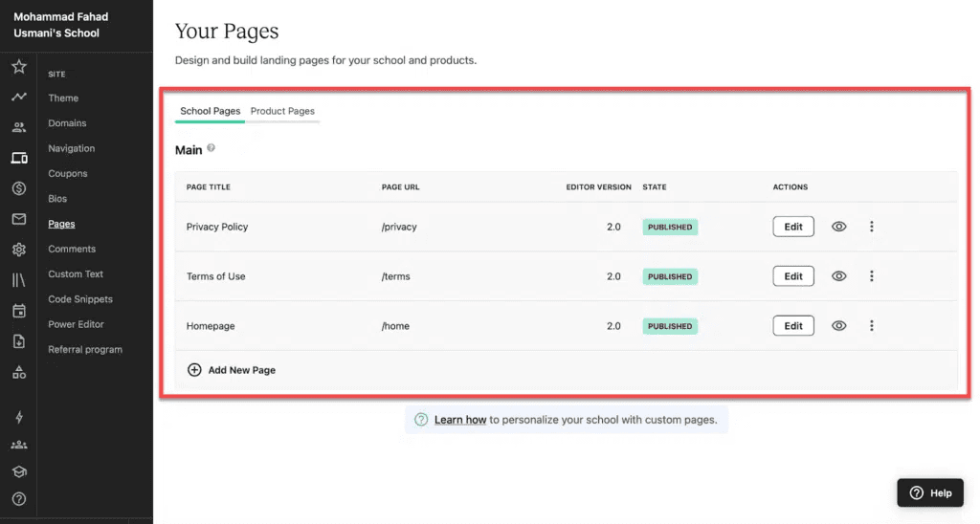Click the PAGE TITLE column header
This screenshot has width=980, height=524.
pyautogui.click(x=208, y=186)
